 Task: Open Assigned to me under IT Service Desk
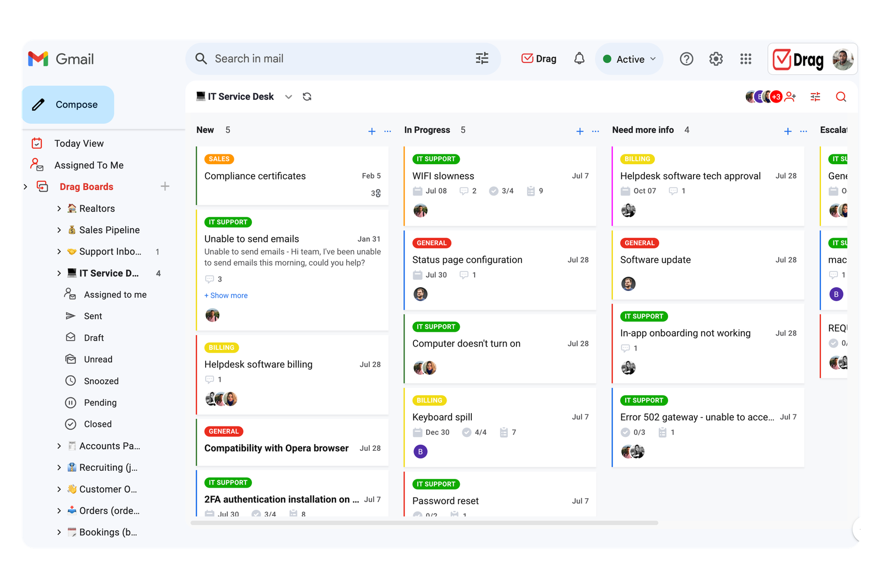coord(115,295)
